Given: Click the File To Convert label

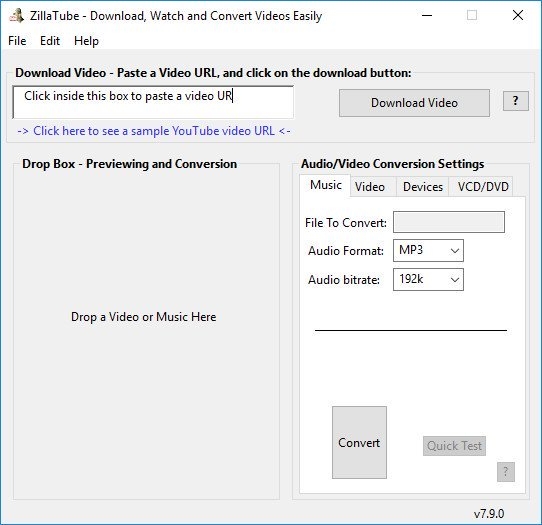Looking at the screenshot, I should tap(346, 223).
